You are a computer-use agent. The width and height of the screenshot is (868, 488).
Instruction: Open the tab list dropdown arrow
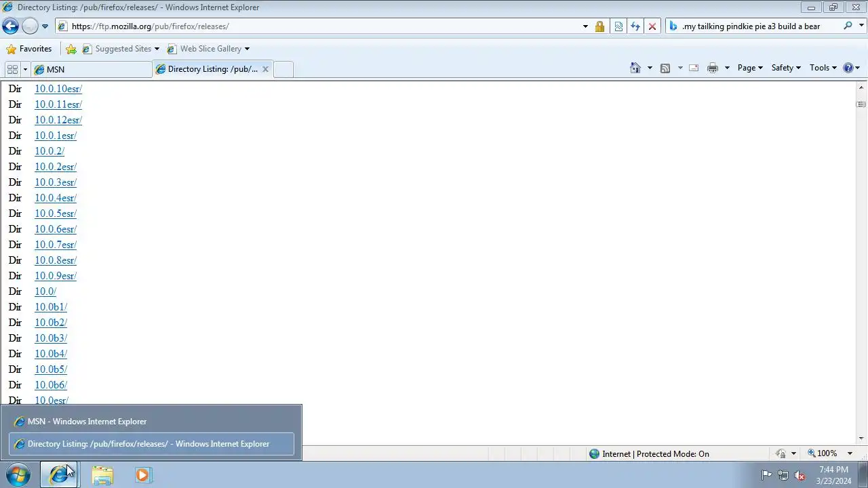click(x=25, y=69)
